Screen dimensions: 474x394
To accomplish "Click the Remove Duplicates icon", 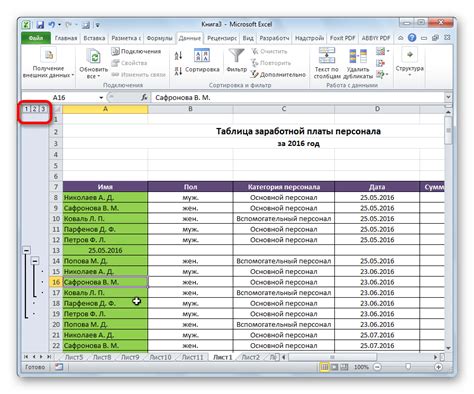I will [358, 56].
